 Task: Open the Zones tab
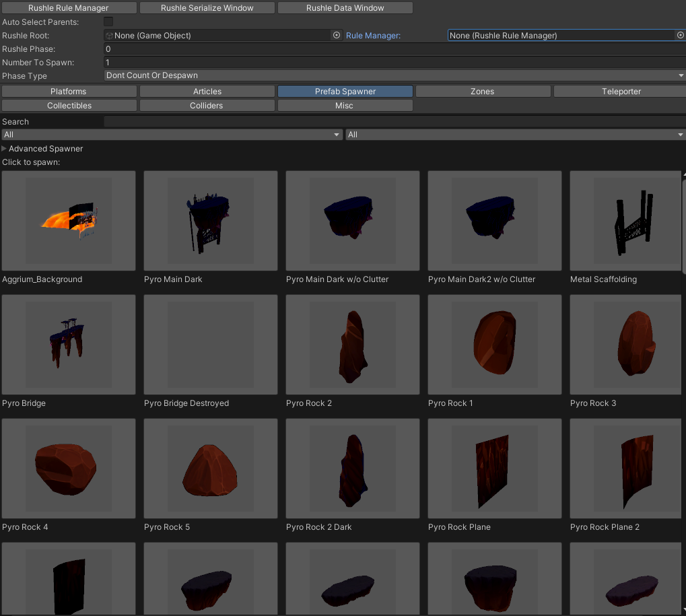click(x=482, y=92)
